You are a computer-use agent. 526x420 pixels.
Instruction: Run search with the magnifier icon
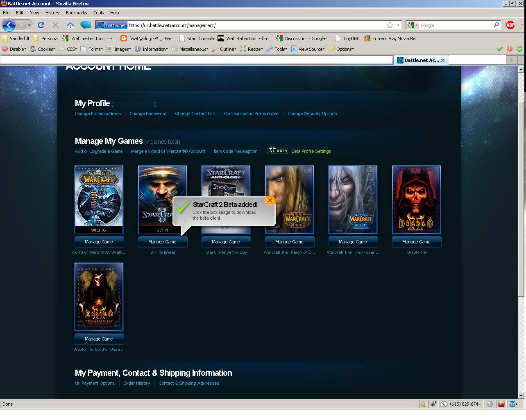coord(496,25)
